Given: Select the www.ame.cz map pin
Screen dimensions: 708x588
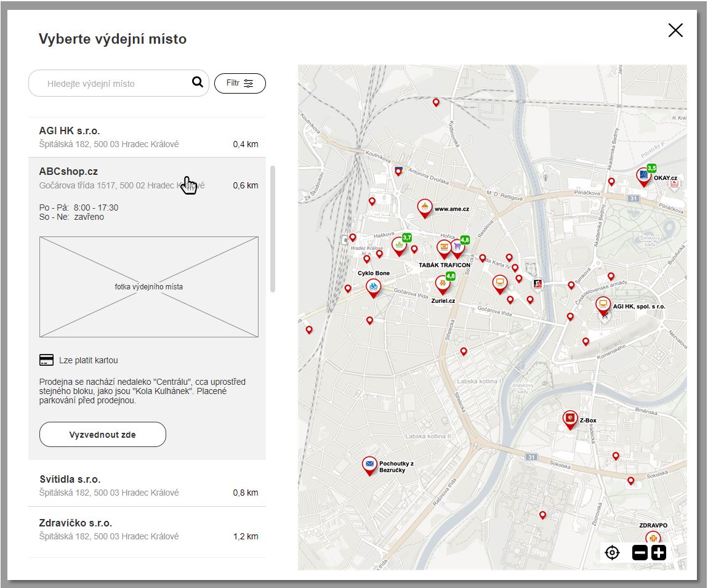Looking at the screenshot, I should (x=424, y=208).
